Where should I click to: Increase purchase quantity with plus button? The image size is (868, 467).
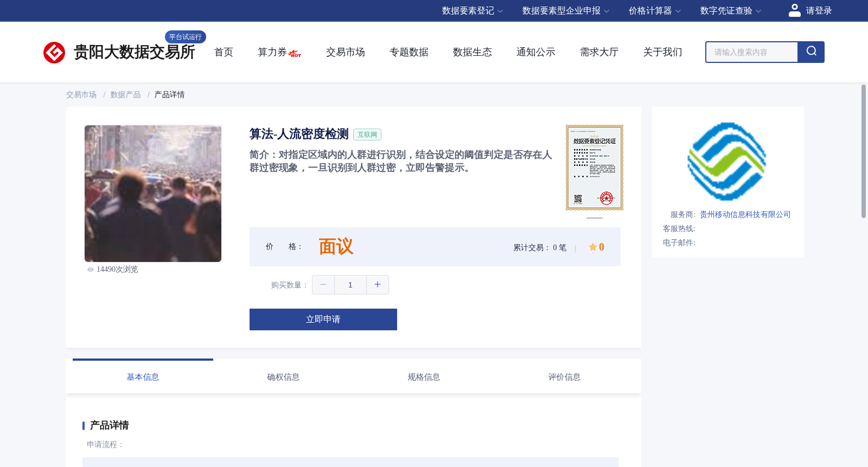(378, 285)
